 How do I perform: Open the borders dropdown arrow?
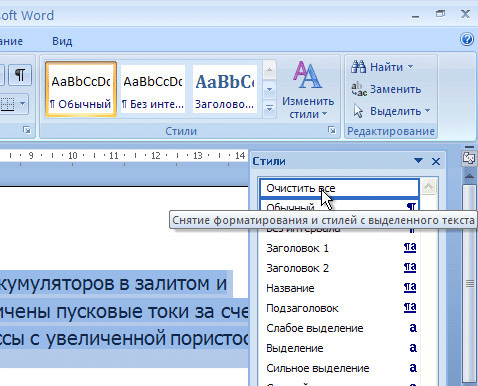coord(22,104)
